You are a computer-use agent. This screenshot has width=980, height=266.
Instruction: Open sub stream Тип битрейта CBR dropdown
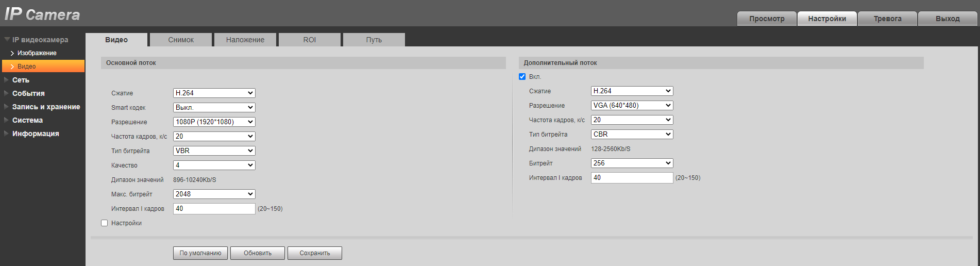pos(632,135)
